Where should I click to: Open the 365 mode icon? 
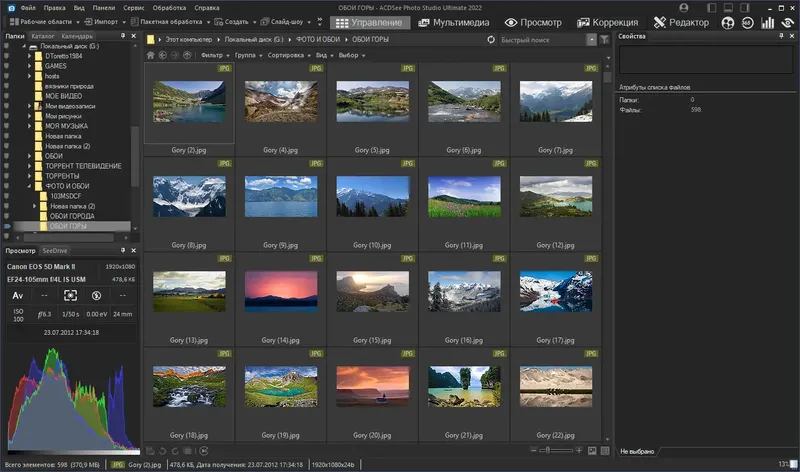(x=747, y=22)
